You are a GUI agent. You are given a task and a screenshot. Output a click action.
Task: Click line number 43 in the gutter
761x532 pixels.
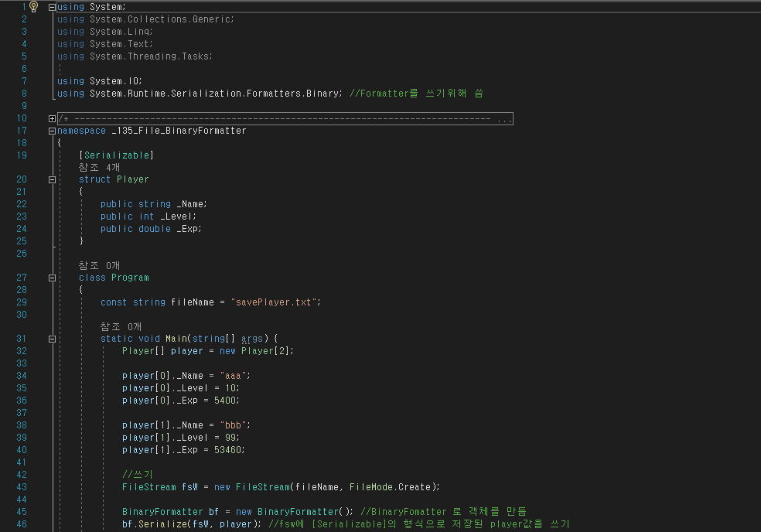22,487
